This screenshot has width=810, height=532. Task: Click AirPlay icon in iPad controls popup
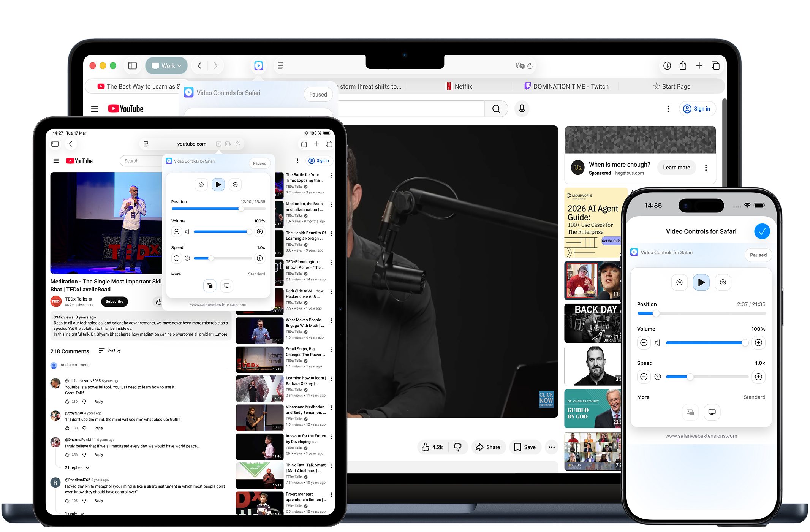(x=226, y=286)
